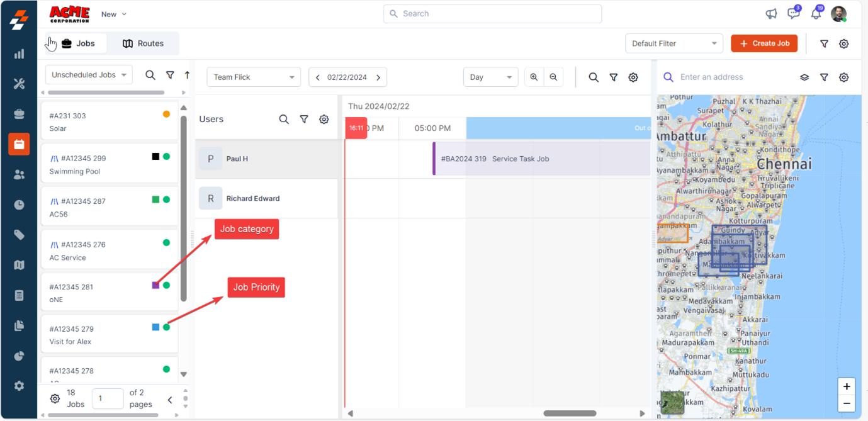Zoom out on the schedule timeline

tap(553, 77)
